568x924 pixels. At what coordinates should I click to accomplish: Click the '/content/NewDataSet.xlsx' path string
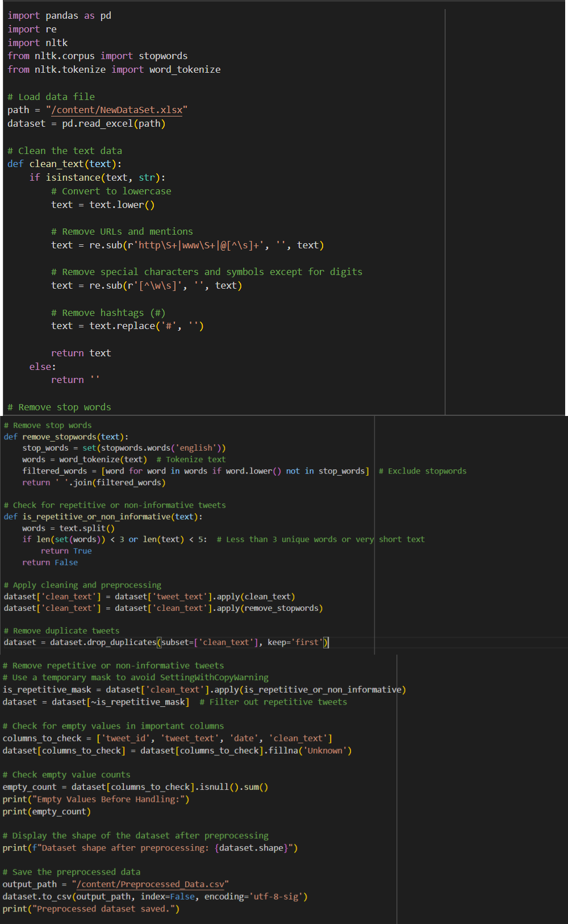[x=117, y=110]
